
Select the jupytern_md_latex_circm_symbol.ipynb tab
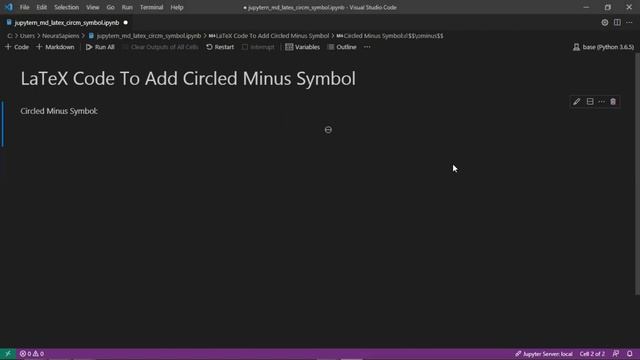click(67, 23)
